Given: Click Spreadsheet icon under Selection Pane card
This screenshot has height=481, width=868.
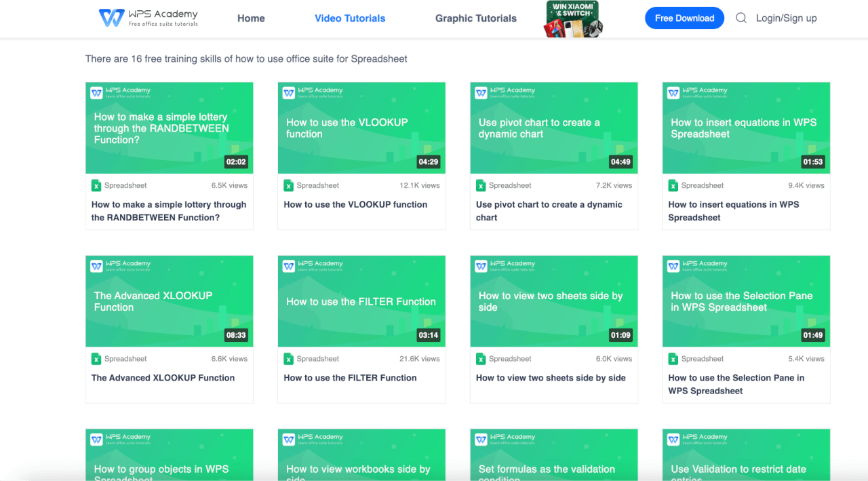Looking at the screenshot, I should click(x=673, y=359).
